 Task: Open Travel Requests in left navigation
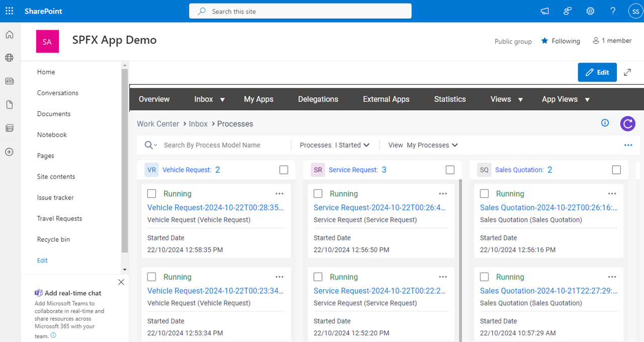pyautogui.click(x=59, y=219)
